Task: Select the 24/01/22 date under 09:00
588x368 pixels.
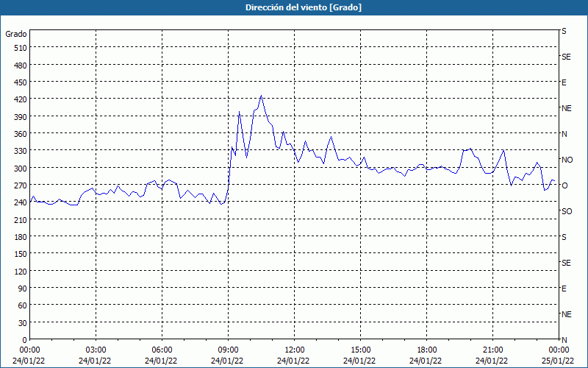Action: (x=227, y=361)
